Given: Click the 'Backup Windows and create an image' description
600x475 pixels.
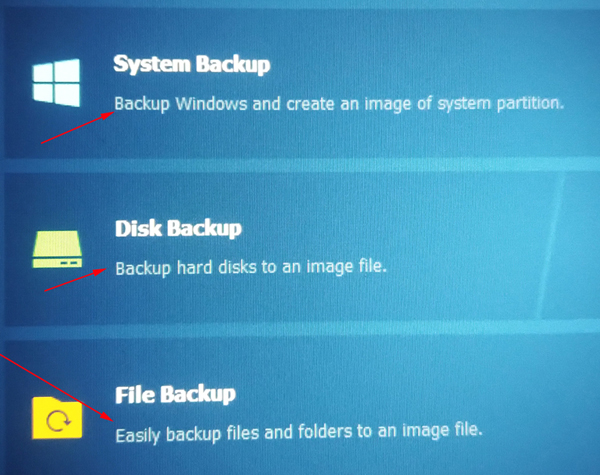Looking at the screenshot, I should point(339,104).
